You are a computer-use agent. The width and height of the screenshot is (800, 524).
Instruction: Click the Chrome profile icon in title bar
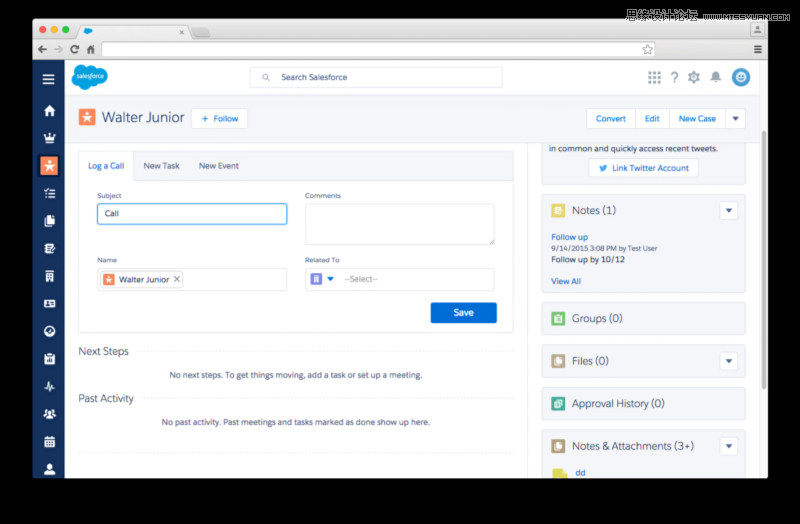[757, 30]
